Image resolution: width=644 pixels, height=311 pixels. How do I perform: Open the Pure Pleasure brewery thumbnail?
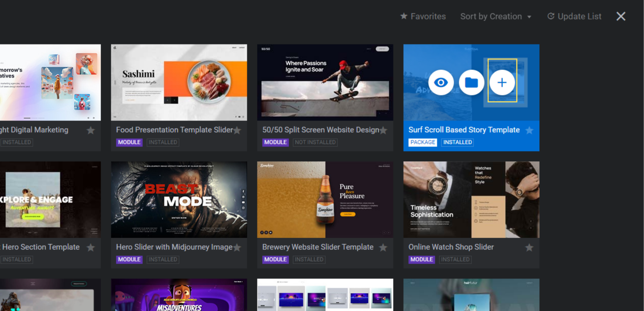[325, 200]
